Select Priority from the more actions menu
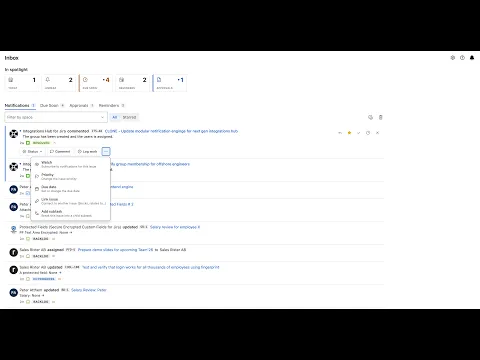The height and width of the screenshot is (360, 480). pyautogui.click(x=70, y=177)
